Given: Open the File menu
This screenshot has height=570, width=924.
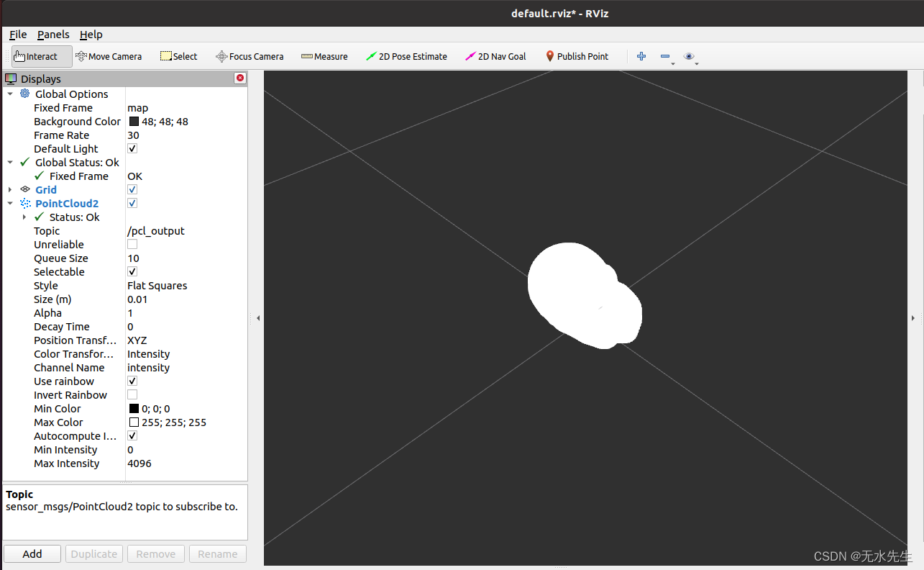Looking at the screenshot, I should coord(18,35).
